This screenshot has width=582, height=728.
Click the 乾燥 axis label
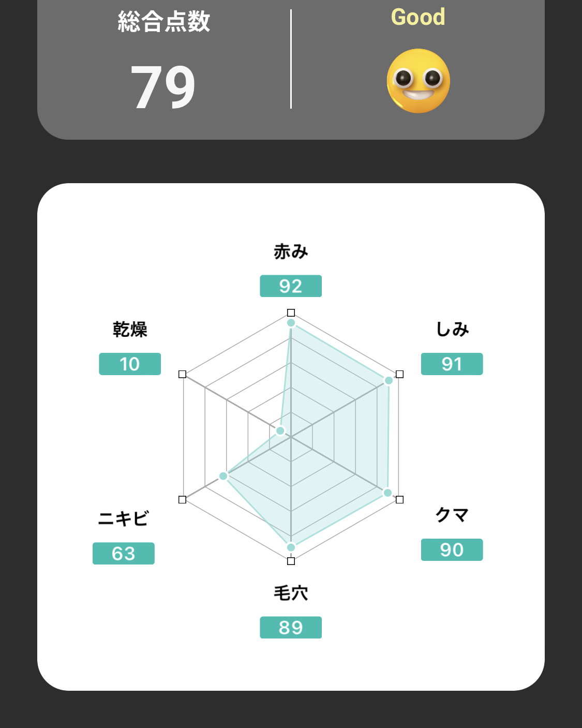tap(130, 330)
